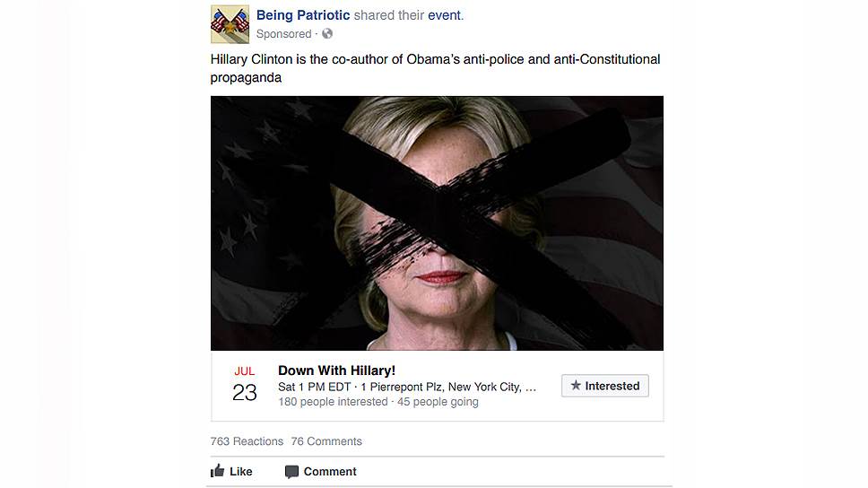Open the shared 'event' link in header

tap(444, 15)
